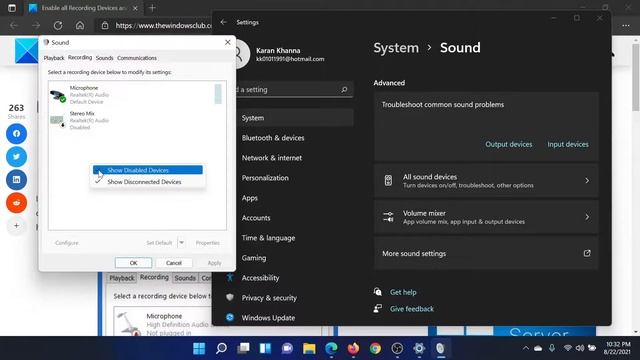Open Firefox from the taskbar

353,348
